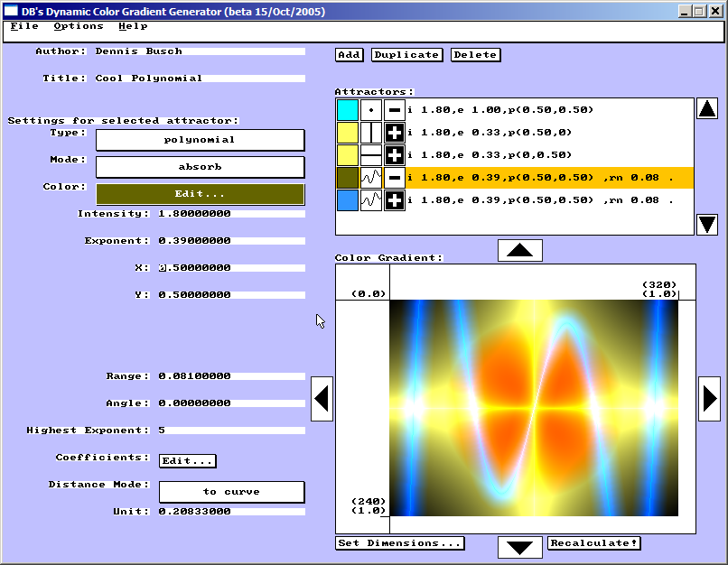Click the right arrow beside the color gradient

click(709, 399)
